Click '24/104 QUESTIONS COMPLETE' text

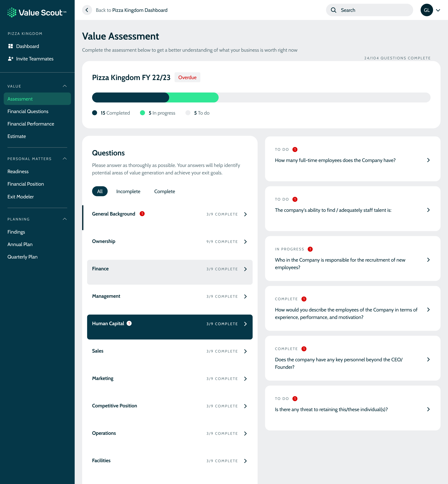(397, 58)
